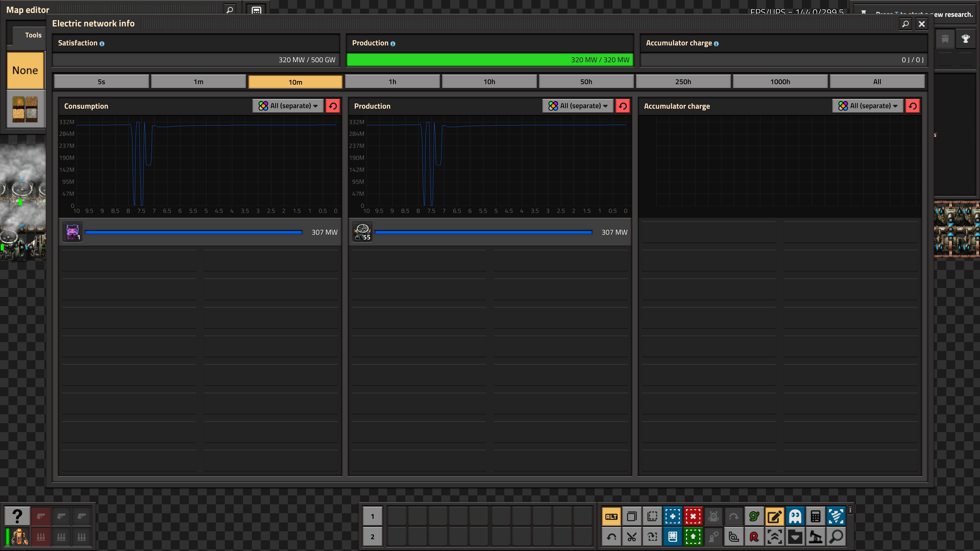Select the green upgrade planner
This screenshot has width=980, height=551.
(693, 537)
